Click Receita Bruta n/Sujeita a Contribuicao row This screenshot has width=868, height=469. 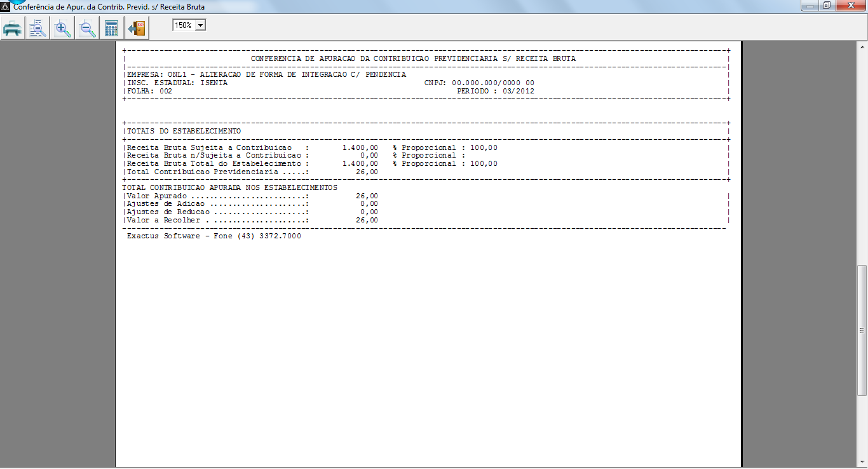(x=296, y=155)
